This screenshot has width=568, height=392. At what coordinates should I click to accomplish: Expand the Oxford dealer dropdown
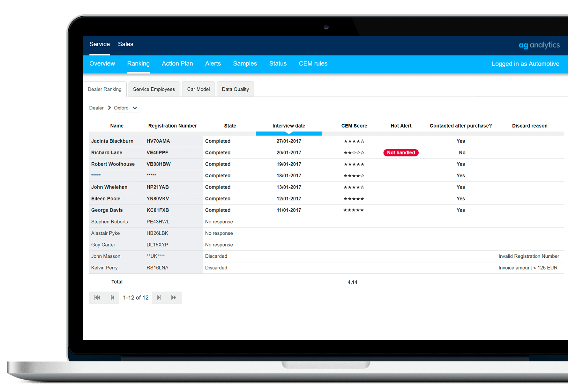coord(135,108)
